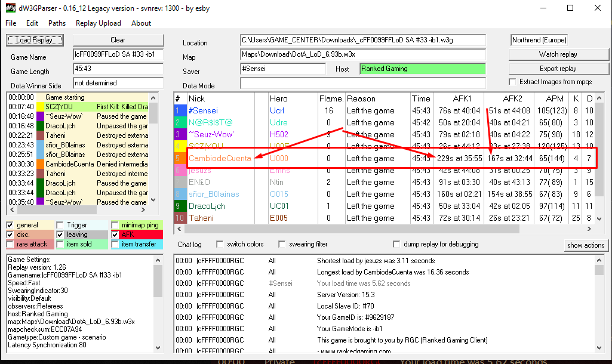Select the CambiodeCuenta 'Denied' event at 00:30:30
The width and height of the screenshot is (612, 364).
click(78, 164)
